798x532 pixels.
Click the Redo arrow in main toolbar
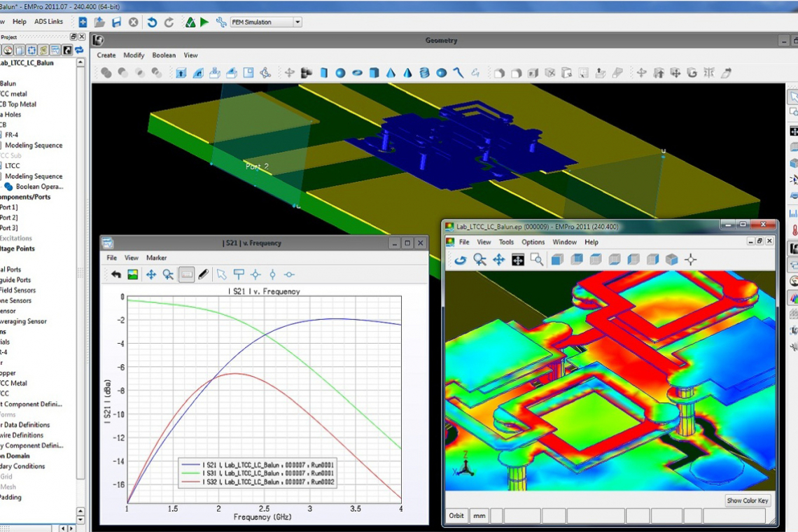(169, 22)
